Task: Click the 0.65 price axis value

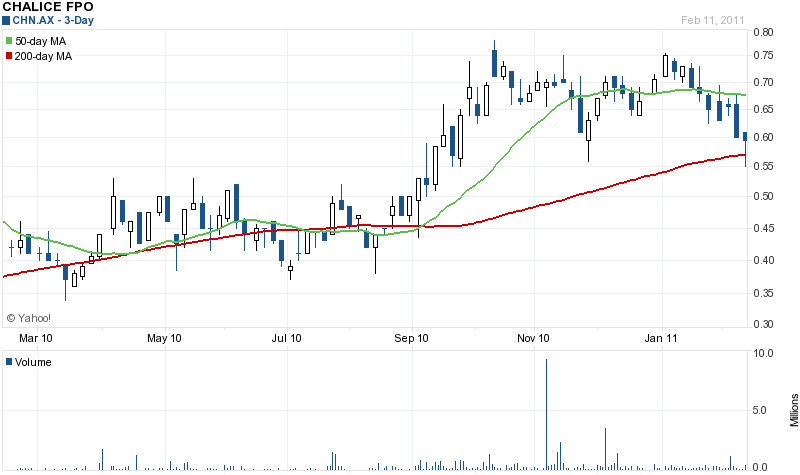Action: [x=763, y=109]
